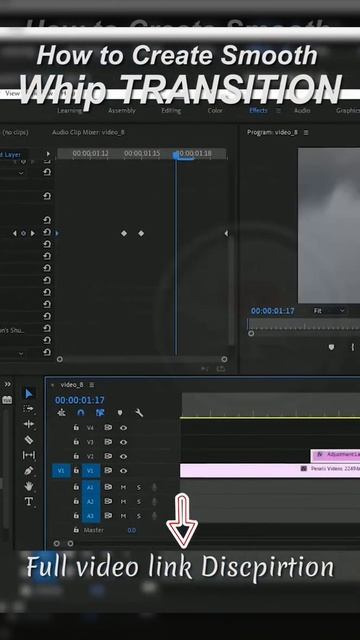The height and width of the screenshot is (640, 360).
Task: Click Effect Controls ruler at 00:00:01:12
Action: click(91, 153)
